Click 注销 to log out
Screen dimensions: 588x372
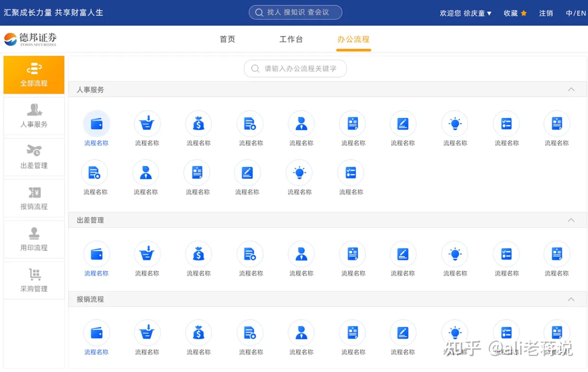[546, 13]
